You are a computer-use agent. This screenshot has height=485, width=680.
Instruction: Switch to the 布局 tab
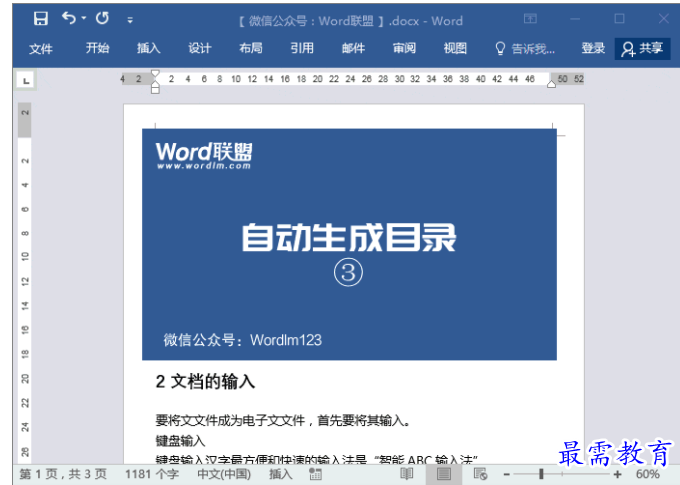251,48
